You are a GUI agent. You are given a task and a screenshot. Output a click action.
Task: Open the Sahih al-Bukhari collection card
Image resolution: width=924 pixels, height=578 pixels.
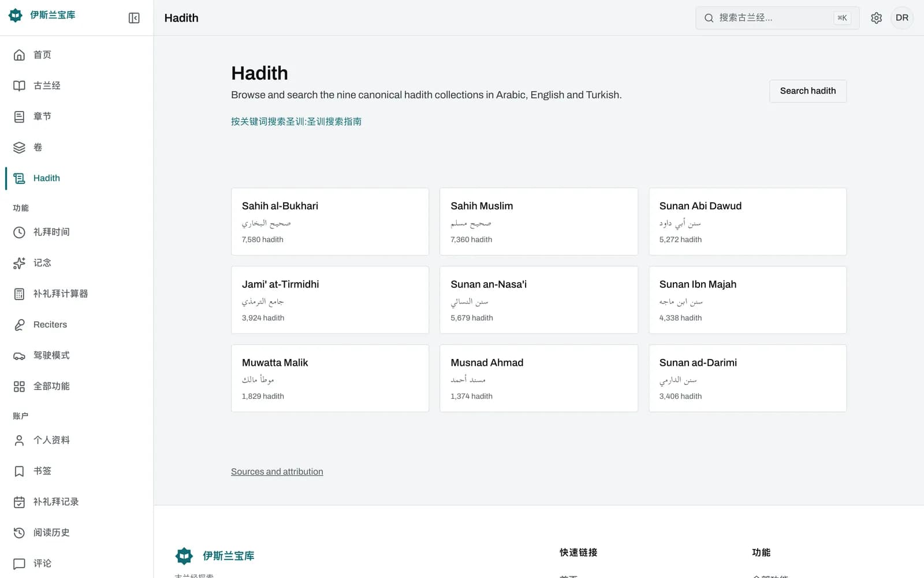(330, 221)
